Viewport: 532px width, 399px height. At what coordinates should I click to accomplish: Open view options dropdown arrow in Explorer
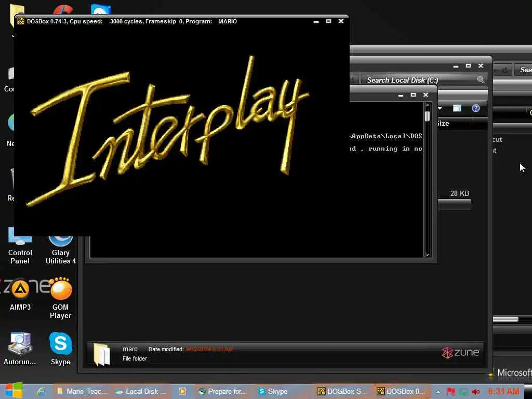tap(440, 108)
